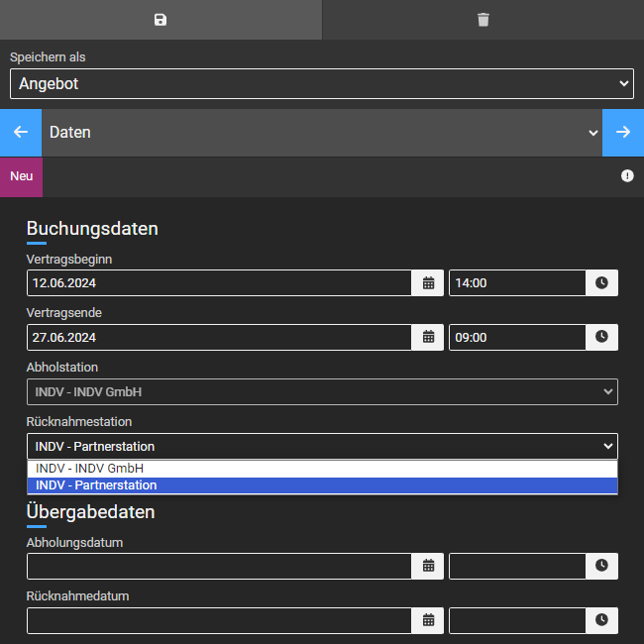Open clock picker for Vertragsende time
This screenshot has width=644, height=644.
click(x=601, y=337)
